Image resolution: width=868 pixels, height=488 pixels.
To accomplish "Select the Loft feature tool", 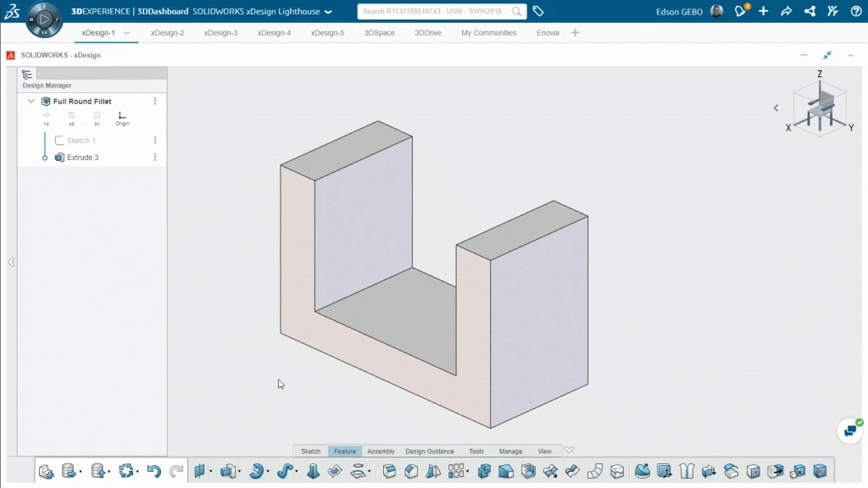I will pos(313,471).
